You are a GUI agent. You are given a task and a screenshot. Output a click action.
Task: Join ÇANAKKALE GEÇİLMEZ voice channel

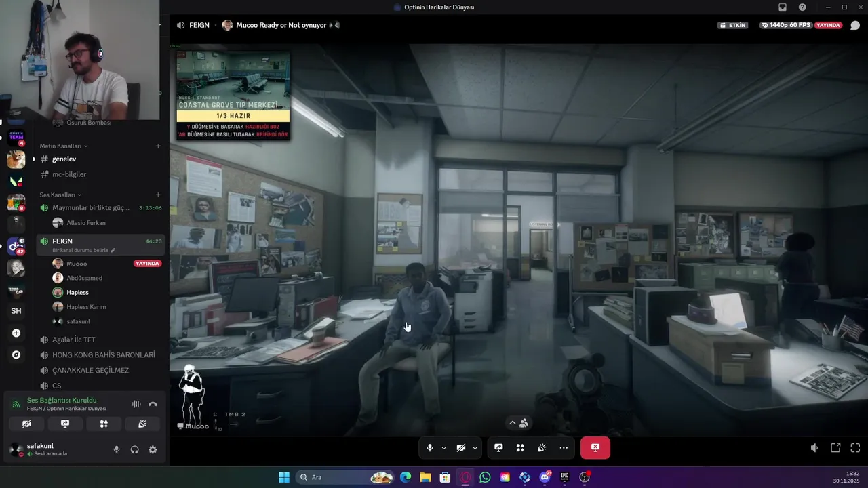100,370
